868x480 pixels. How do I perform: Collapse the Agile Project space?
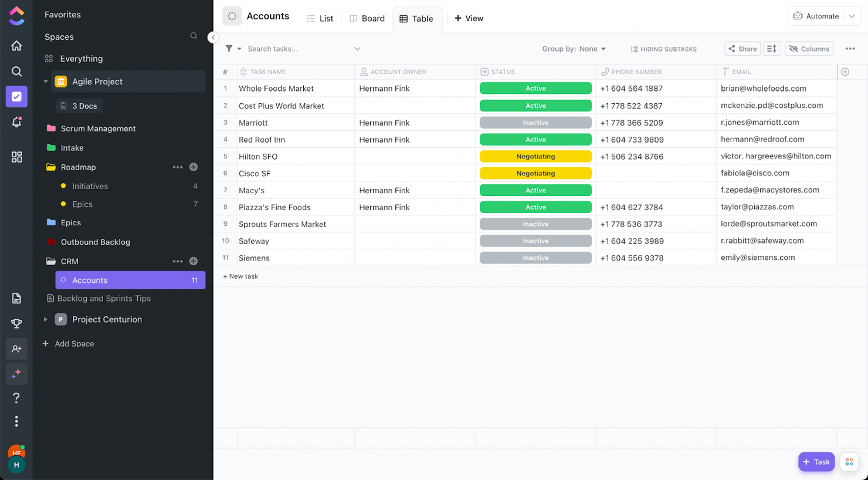tap(46, 82)
